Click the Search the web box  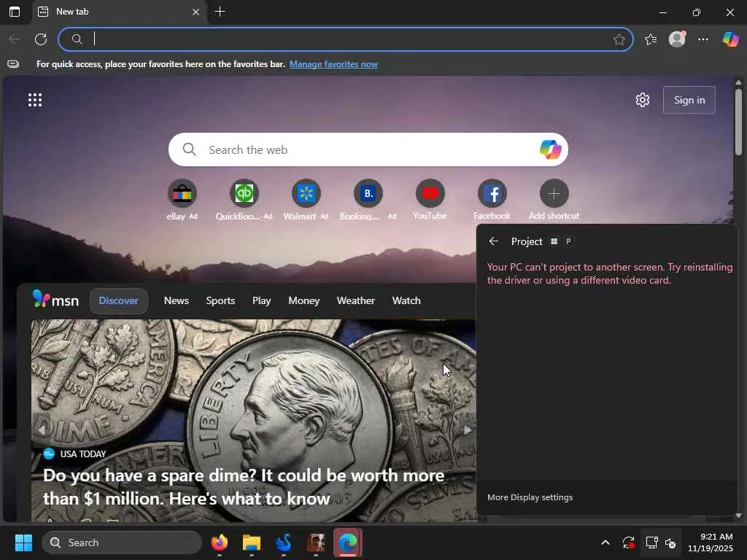coord(368,149)
